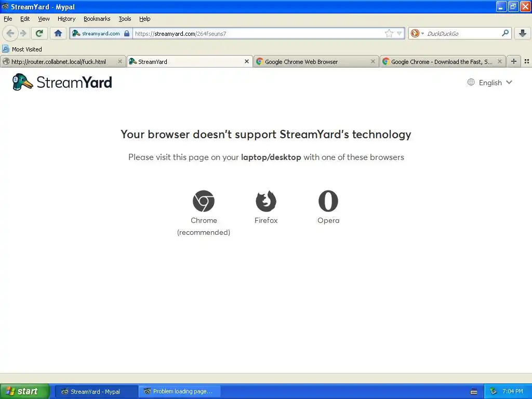Click in the address bar URL field
The height and width of the screenshot is (399, 532).
(258, 33)
